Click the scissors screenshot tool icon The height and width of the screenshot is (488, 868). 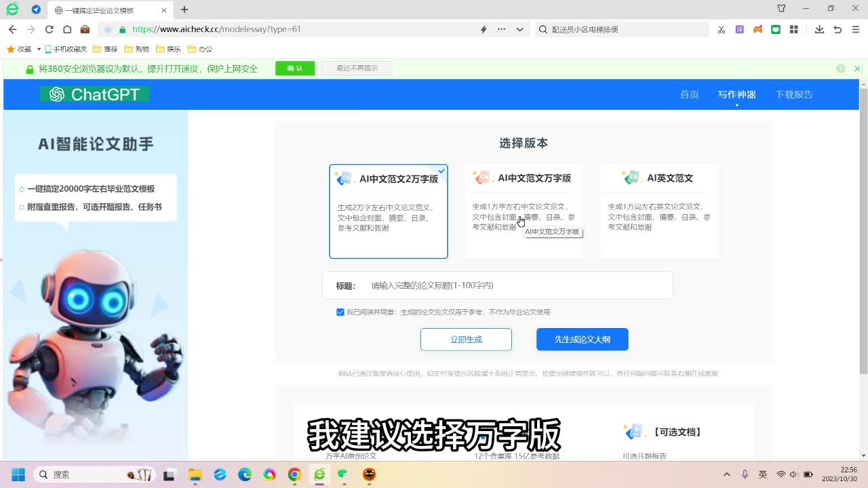[722, 29]
